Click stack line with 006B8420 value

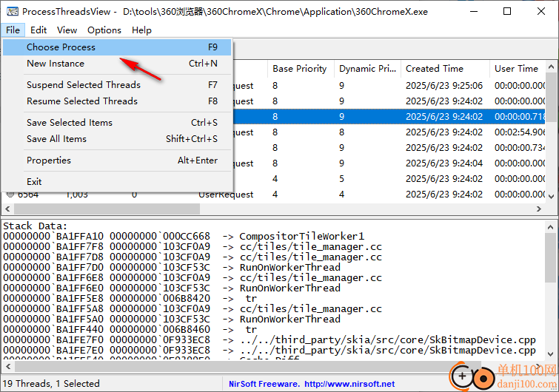[130, 298]
